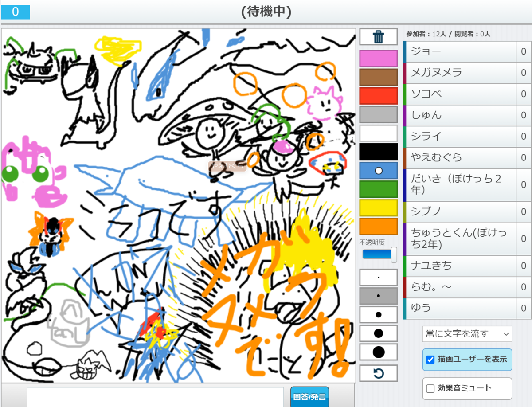
Task: Pick the selected blue color swatch
Action: 378,170
